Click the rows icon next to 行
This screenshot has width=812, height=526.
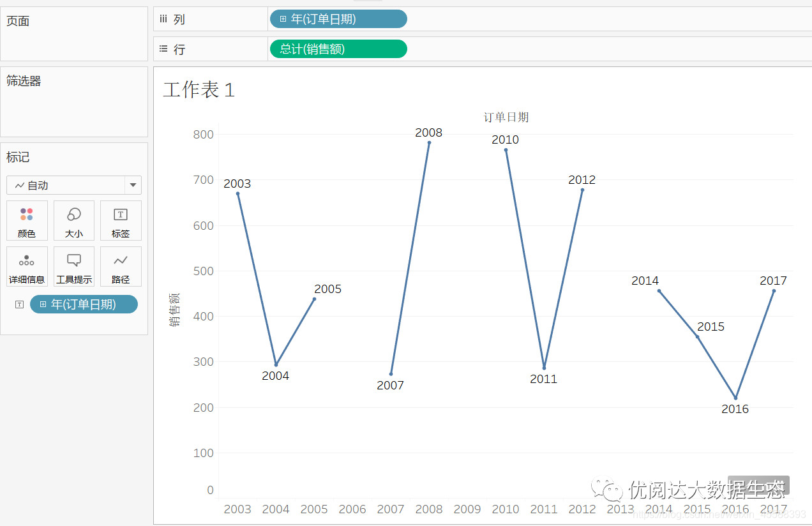163,49
